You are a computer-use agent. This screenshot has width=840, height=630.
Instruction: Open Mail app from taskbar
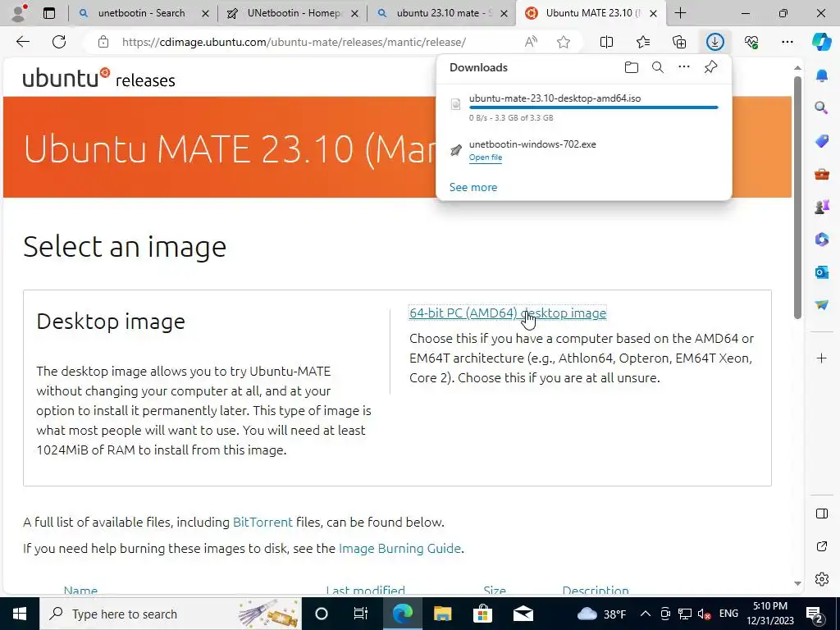tap(523, 614)
